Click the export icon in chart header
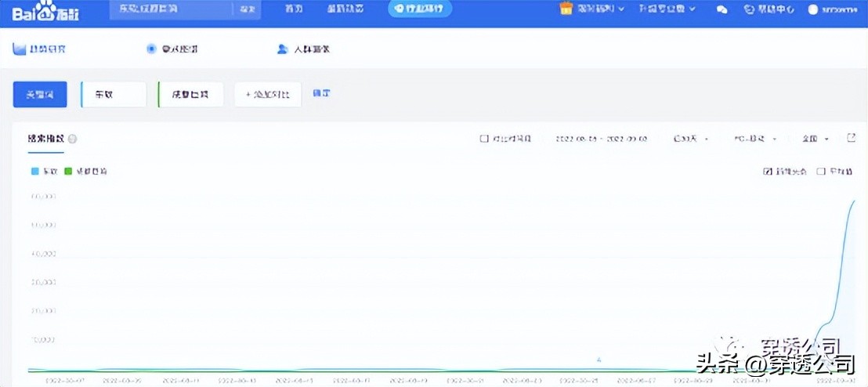Viewport: 868px width, 387px height. pos(852,138)
